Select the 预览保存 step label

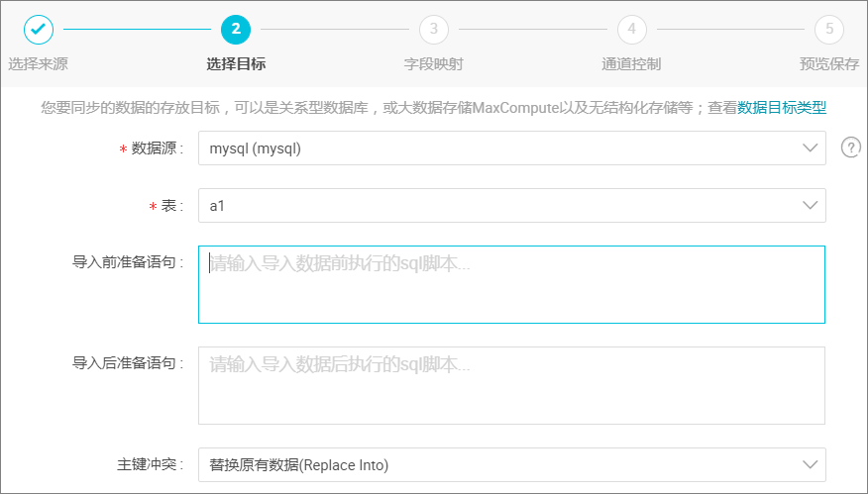click(x=829, y=64)
